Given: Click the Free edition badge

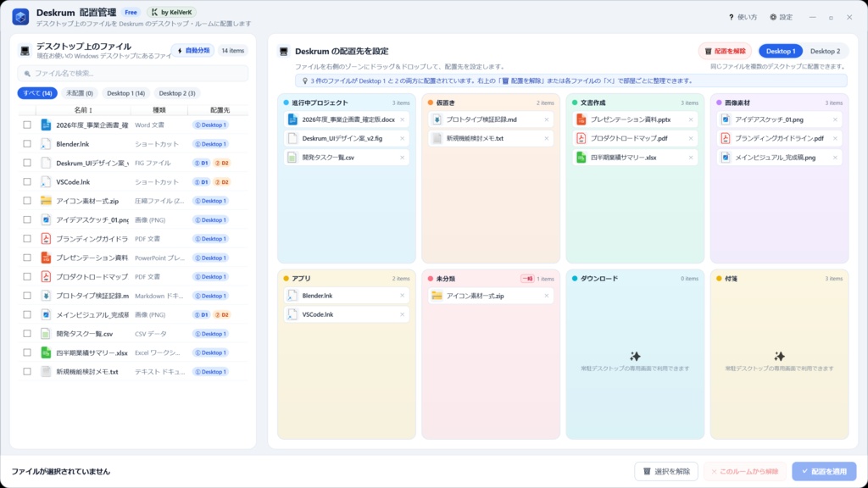Looking at the screenshot, I should pyautogui.click(x=131, y=12).
